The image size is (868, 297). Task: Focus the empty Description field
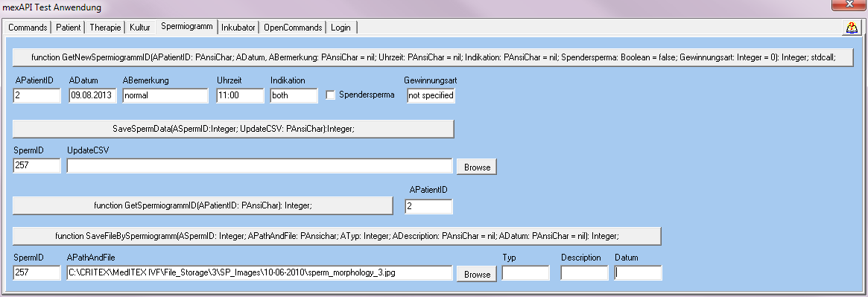point(584,272)
